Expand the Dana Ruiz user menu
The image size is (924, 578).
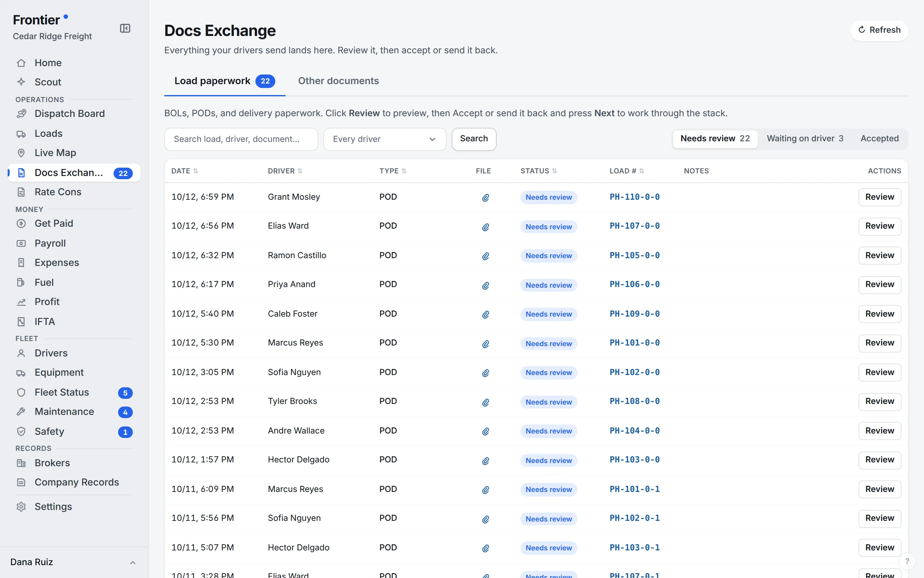[x=74, y=562]
